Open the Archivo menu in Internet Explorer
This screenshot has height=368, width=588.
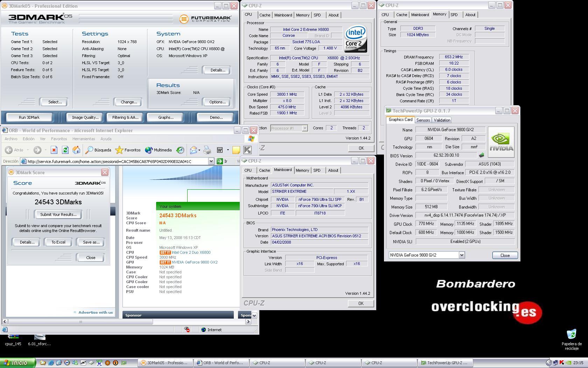tap(11, 139)
